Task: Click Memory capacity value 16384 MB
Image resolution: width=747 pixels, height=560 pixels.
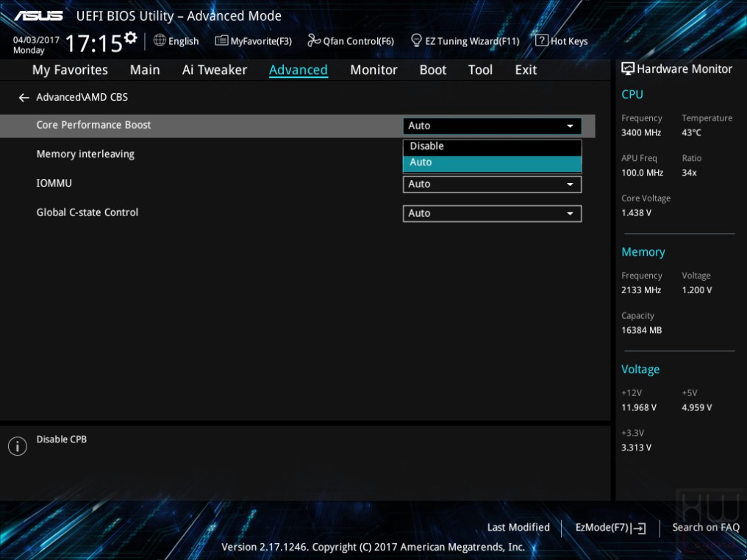Action: (x=641, y=331)
